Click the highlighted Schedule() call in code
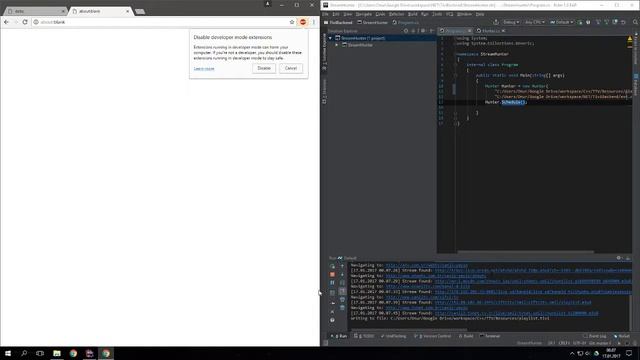Image resolution: width=640 pixels, height=360 pixels. click(x=514, y=102)
